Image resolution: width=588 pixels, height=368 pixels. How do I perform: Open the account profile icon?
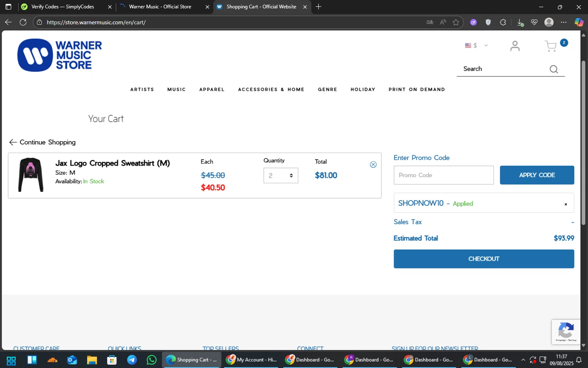515,46
